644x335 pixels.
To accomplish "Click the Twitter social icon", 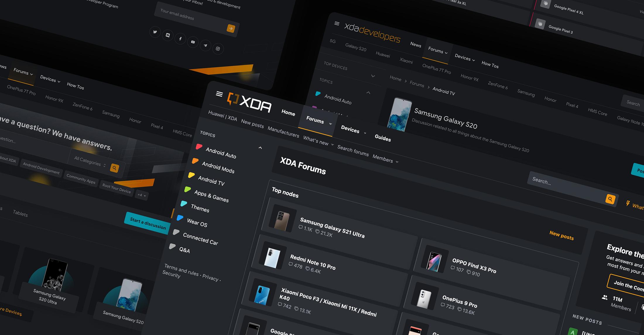I will 155,32.
